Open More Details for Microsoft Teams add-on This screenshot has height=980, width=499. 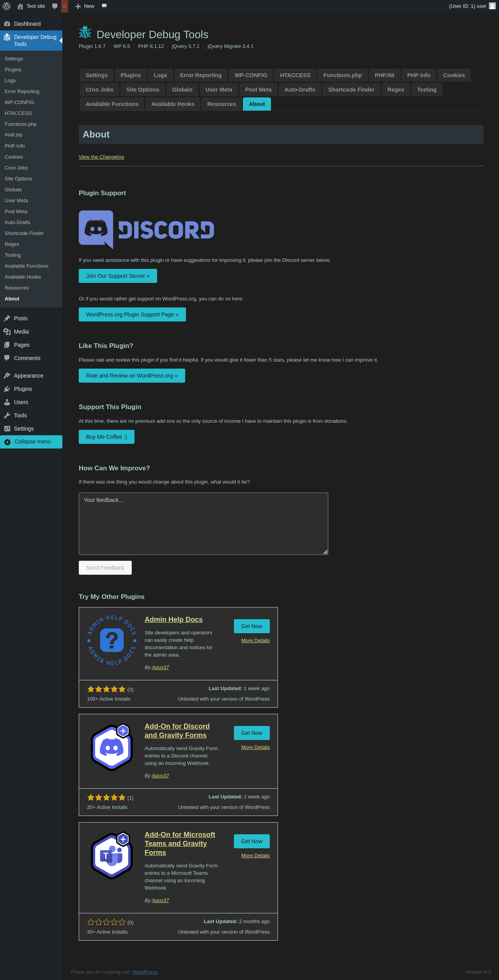click(255, 856)
